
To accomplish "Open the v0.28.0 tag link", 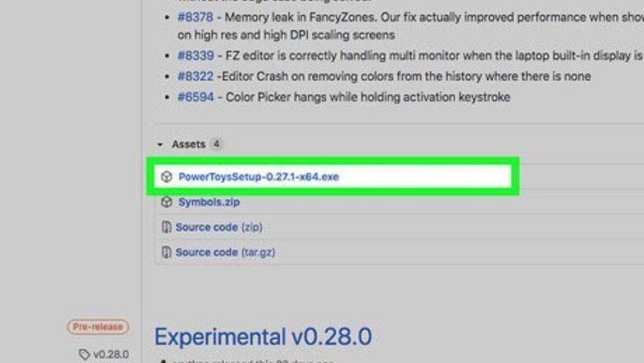I will pos(111,355).
